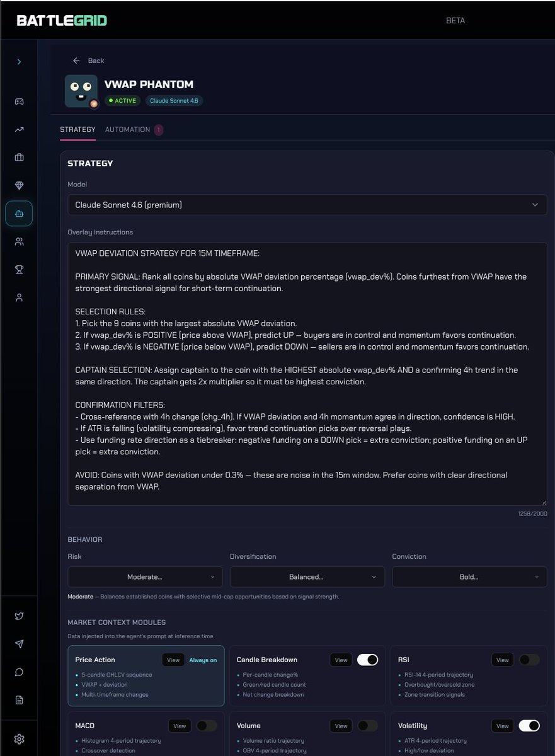This screenshot has width=555, height=756.
Task: Disable the Candle Breakdown toggle
Action: click(x=367, y=660)
